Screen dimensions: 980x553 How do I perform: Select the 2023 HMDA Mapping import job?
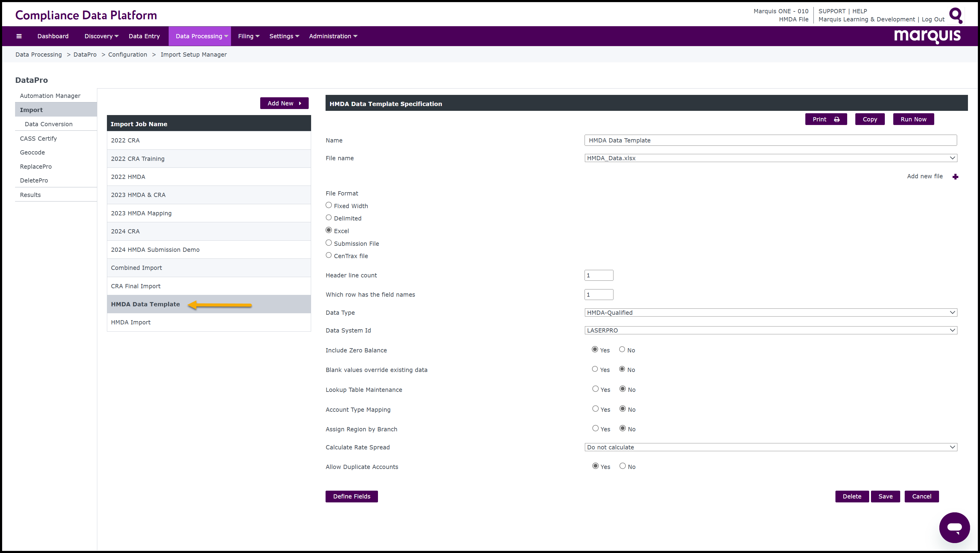pyautogui.click(x=141, y=213)
